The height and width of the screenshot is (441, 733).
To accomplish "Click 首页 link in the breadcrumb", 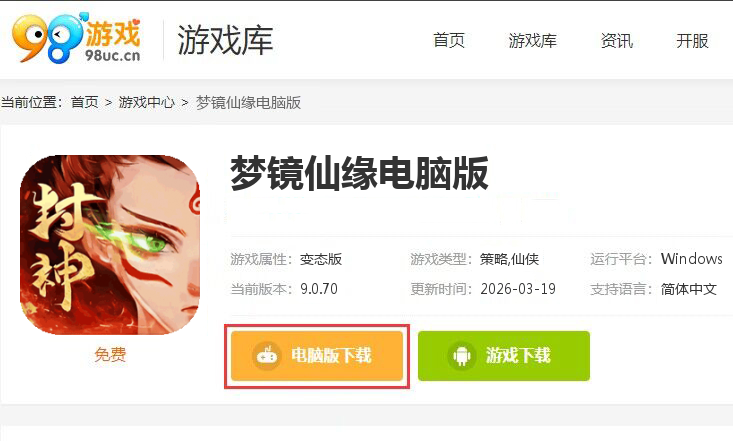I will [x=85, y=102].
